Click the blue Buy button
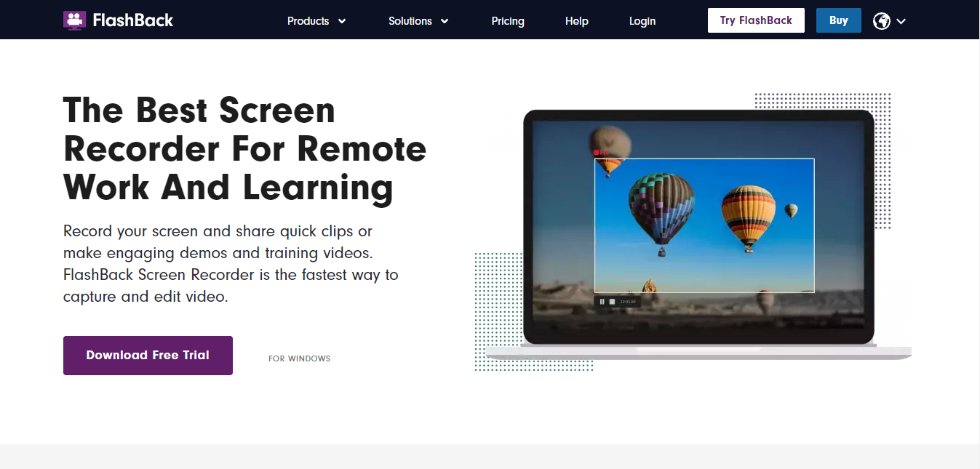This screenshot has height=469, width=980. click(x=839, y=20)
